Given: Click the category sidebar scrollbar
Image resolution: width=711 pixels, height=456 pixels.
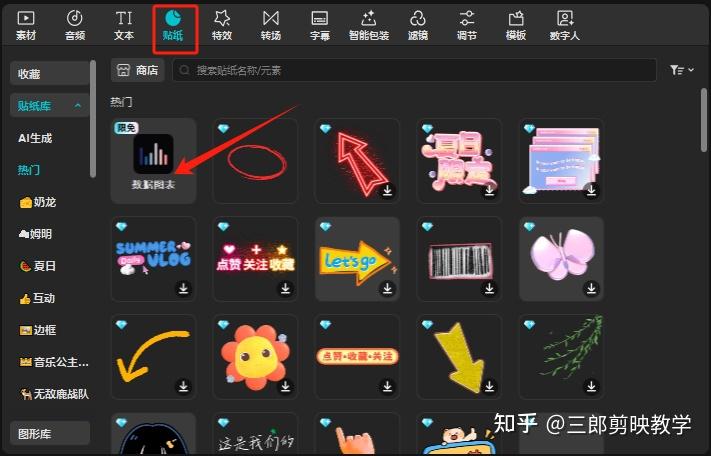Looking at the screenshot, I should click(x=93, y=119).
